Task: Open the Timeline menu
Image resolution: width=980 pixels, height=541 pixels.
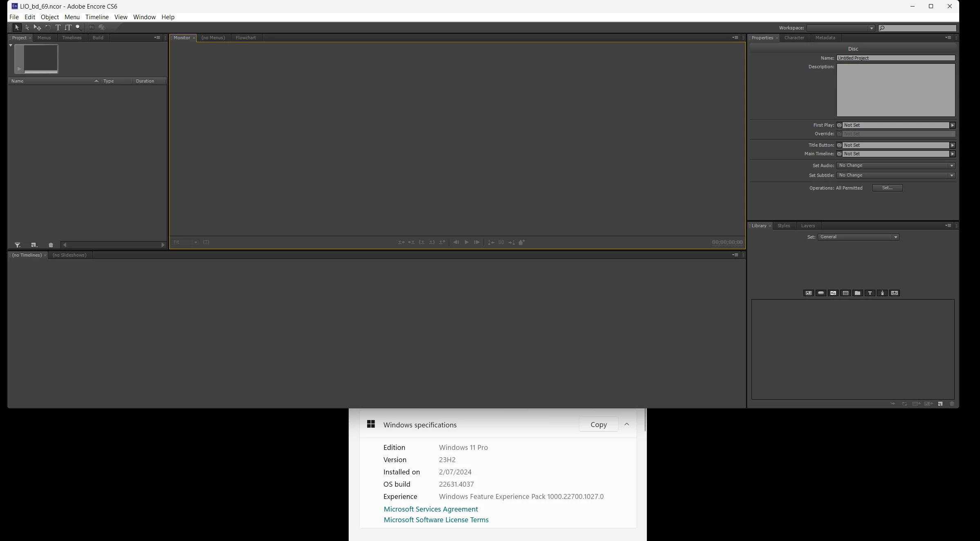Action: click(97, 17)
